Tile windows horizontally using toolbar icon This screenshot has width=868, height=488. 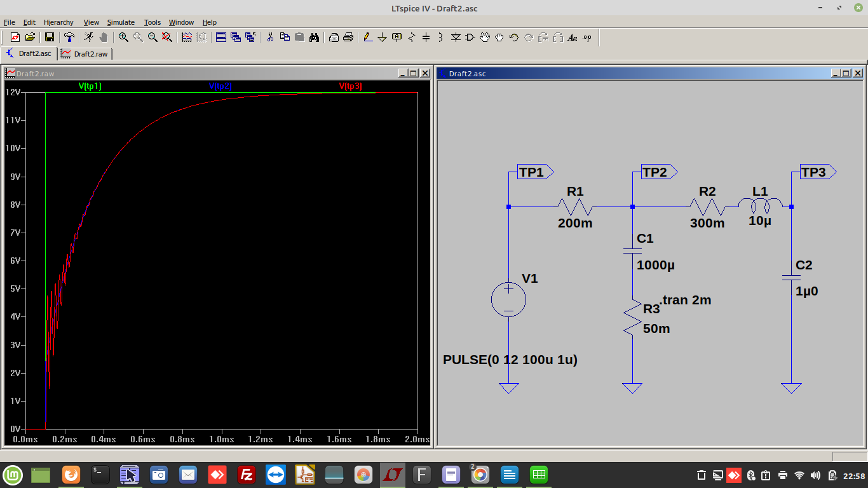221,37
